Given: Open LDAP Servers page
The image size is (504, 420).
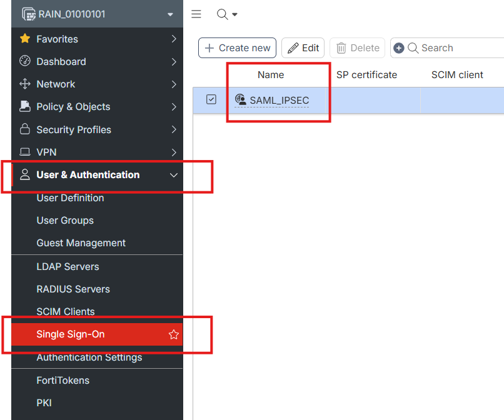Looking at the screenshot, I should click(68, 267).
